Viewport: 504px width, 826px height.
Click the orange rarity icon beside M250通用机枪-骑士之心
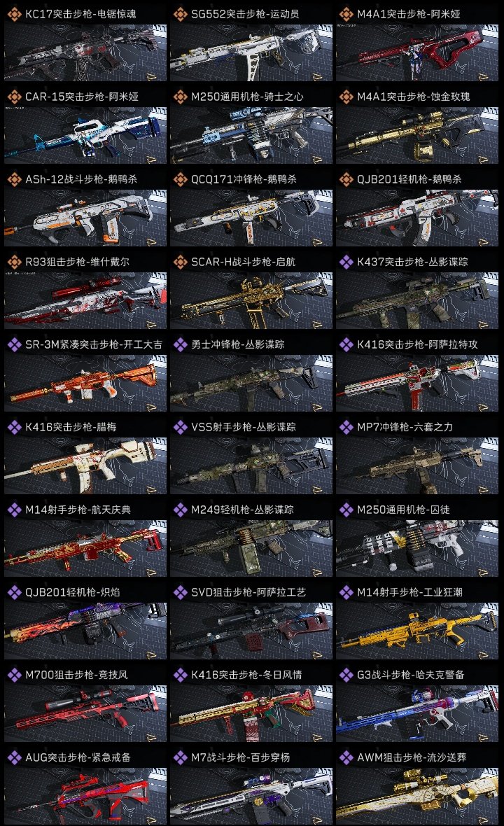tap(180, 97)
